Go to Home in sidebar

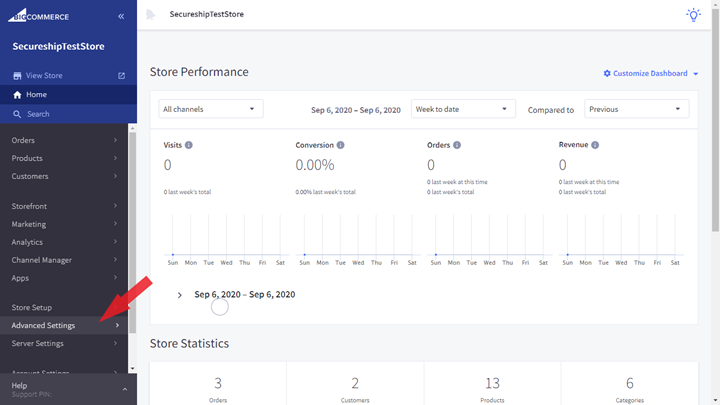click(68, 95)
